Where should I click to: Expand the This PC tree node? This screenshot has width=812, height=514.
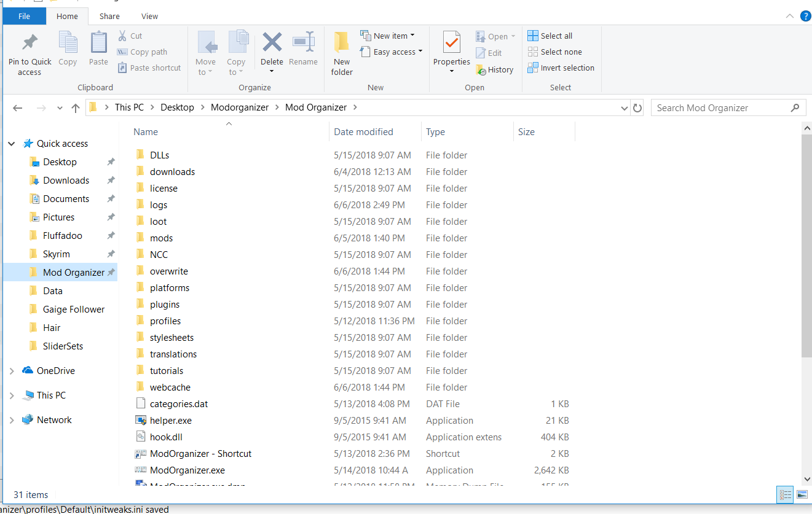pos(11,395)
